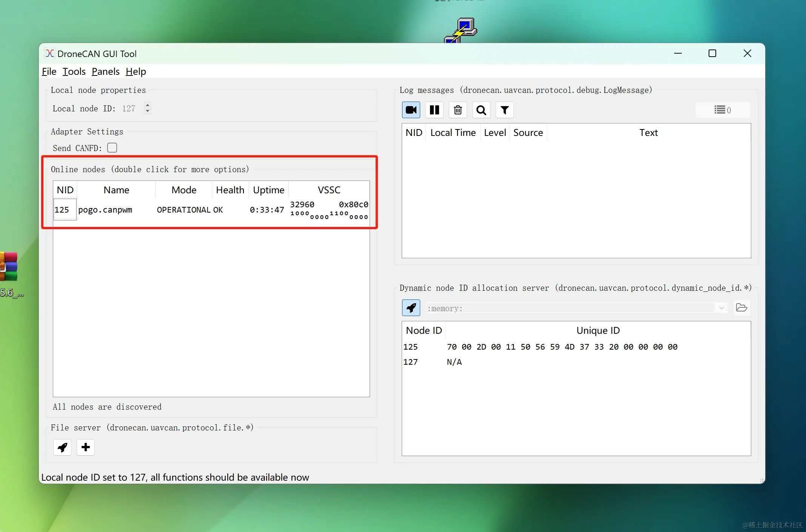Launch dynamic node ID allocation server

point(411,308)
